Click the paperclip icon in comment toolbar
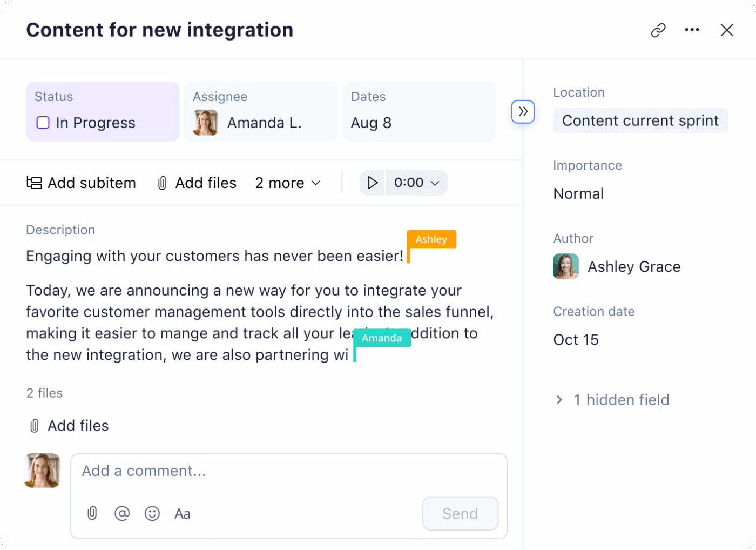 pyautogui.click(x=92, y=513)
